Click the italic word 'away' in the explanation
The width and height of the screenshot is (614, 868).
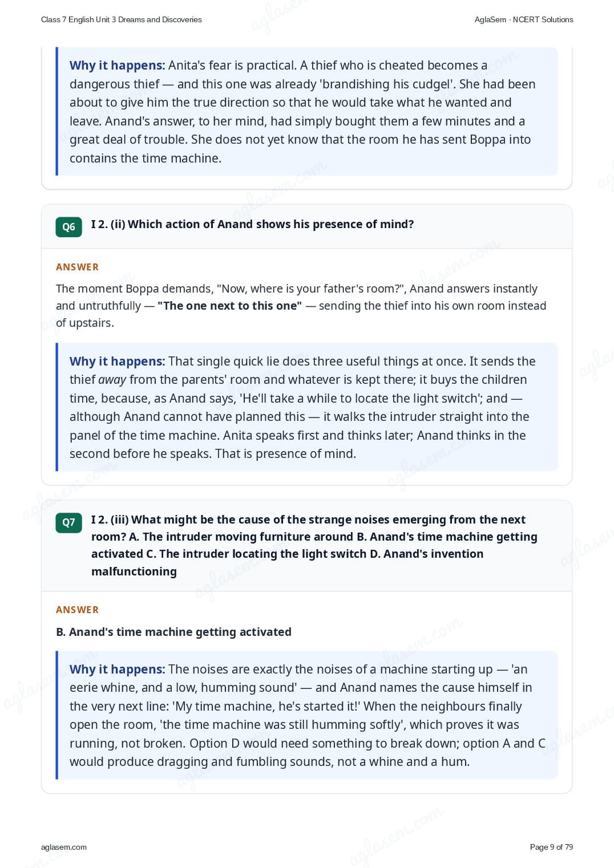pyautogui.click(x=112, y=380)
